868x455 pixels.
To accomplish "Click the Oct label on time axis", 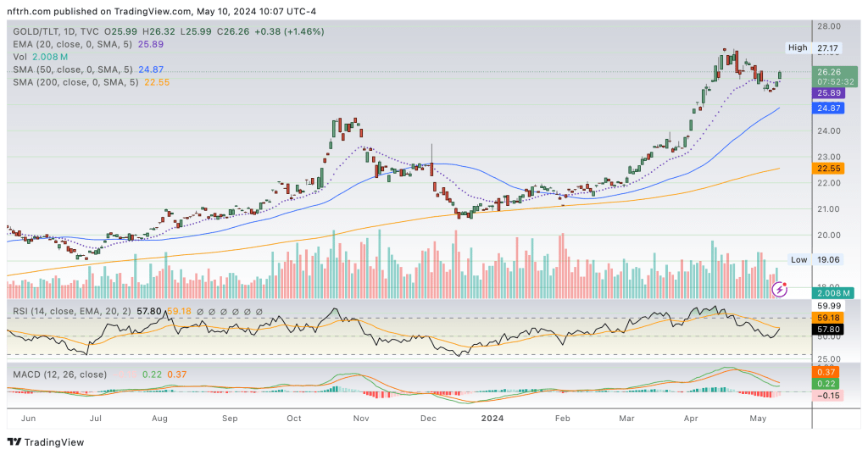I will [x=294, y=418].
